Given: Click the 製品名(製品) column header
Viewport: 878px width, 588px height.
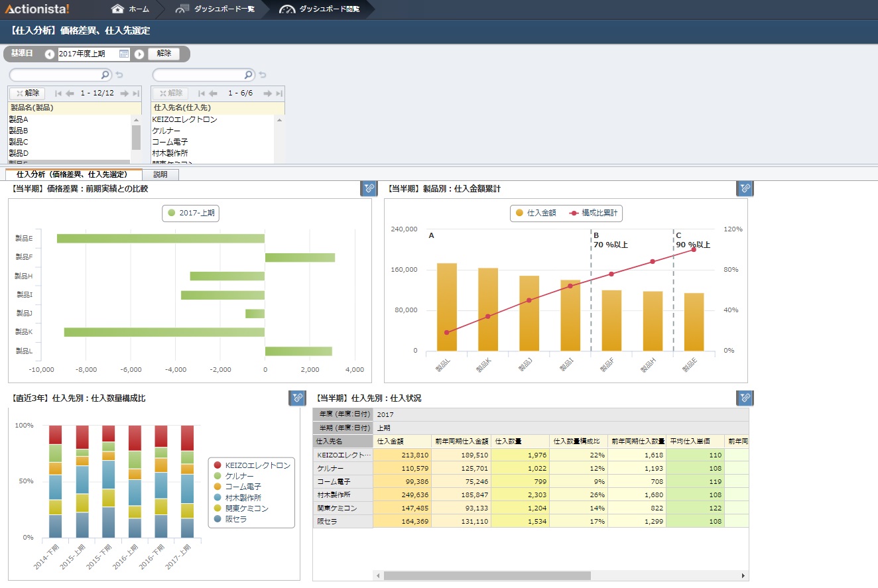Looking at the screenshot, I should 75,107.
